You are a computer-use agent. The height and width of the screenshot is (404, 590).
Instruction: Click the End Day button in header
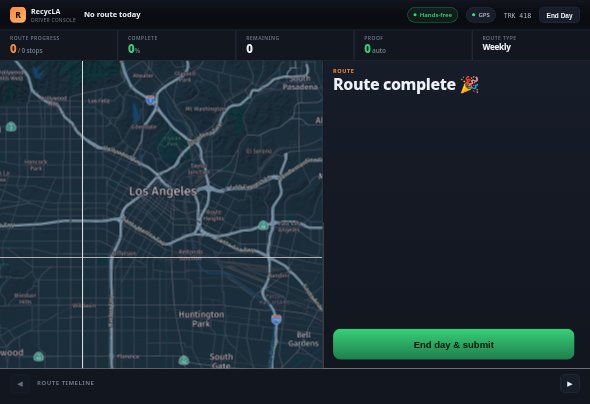pos(559,15)
